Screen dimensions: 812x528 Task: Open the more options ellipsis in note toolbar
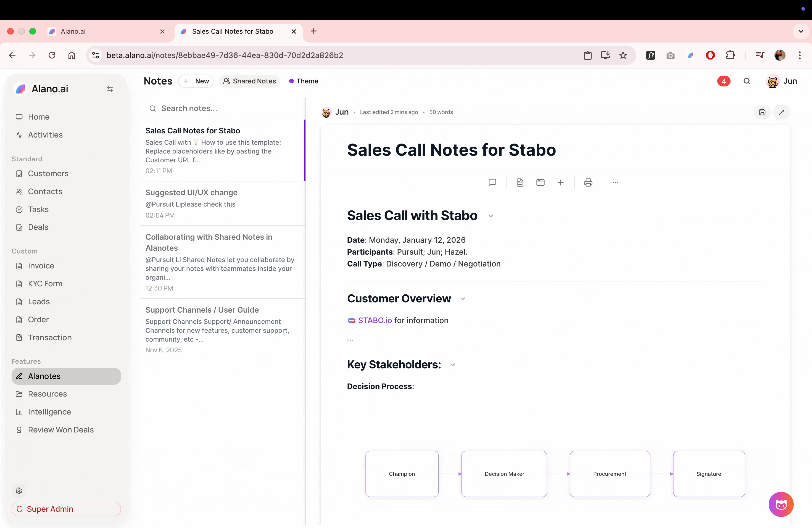(x=615, y=183)
